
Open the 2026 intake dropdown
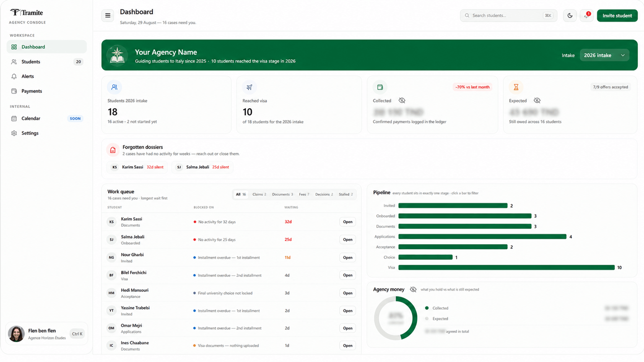tap(604, 55)
